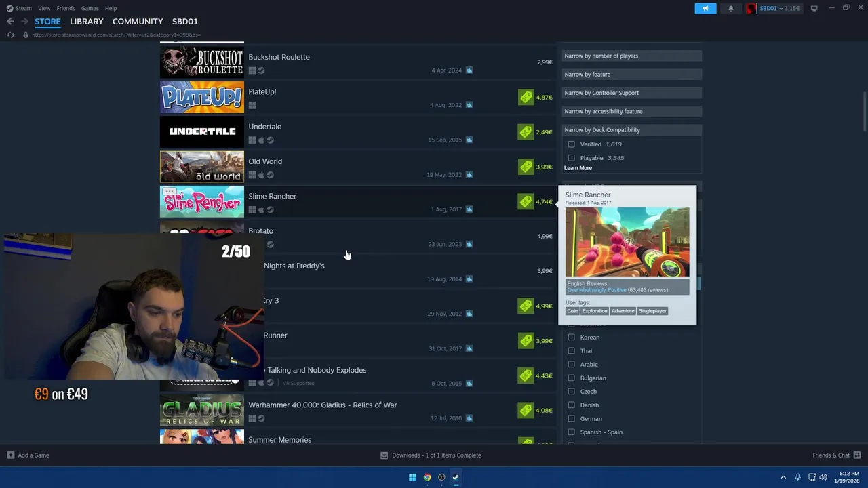Click the Steam back navigation arrow
This screenshot has height=488, width=868.
pyautogui.click(x=10, y=22)
